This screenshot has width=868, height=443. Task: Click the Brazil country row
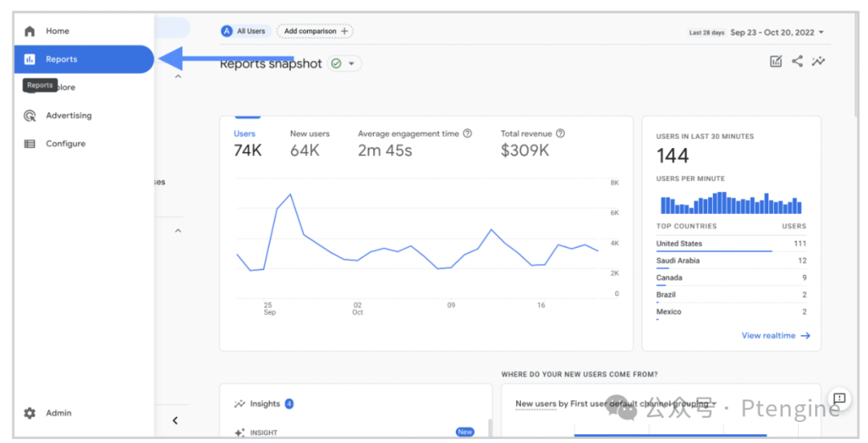[x=731, y=295]
